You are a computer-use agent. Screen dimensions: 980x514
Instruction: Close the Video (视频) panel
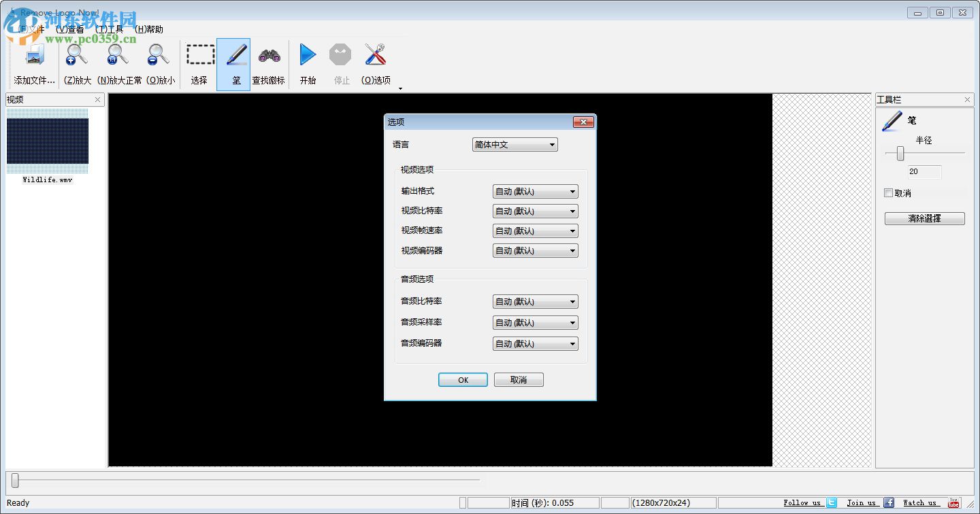point(97,100)
